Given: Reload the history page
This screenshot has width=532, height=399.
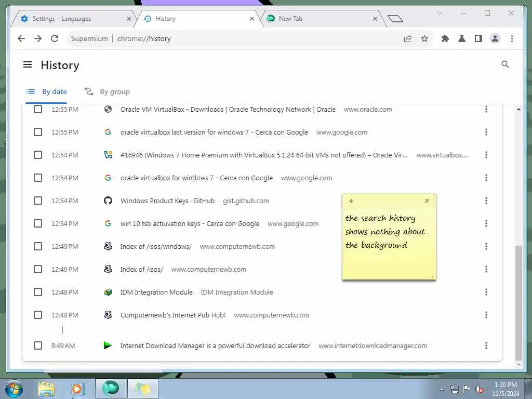Looking at the screenshot, I should point(54,38).
